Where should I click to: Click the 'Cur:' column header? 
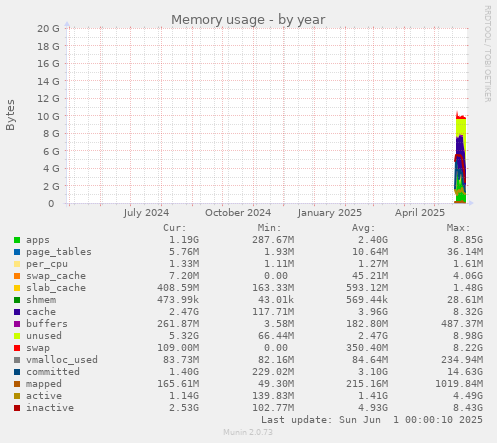(x=174, y=228)
